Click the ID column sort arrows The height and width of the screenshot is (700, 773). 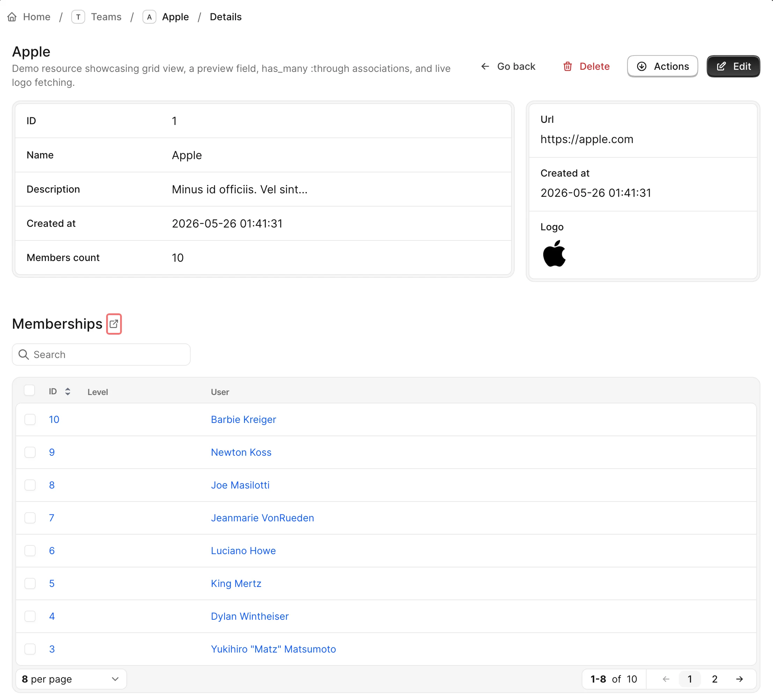[67, 392]
